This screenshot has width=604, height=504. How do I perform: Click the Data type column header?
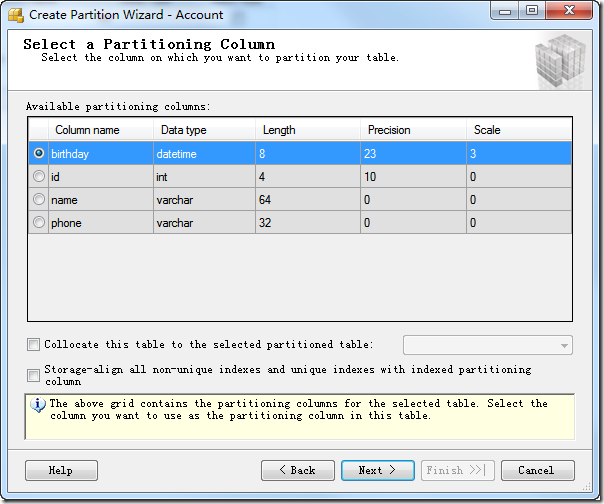point(184,130)
